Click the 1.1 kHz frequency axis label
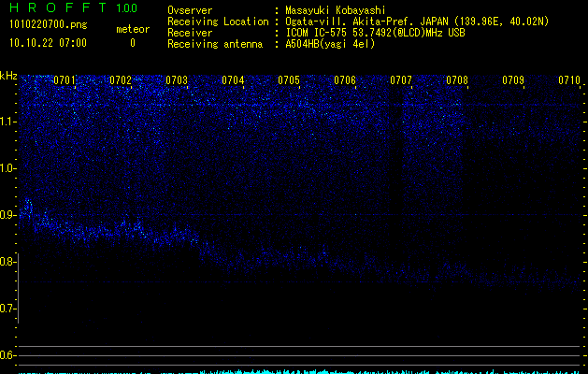This screenshot has width=588, height=374. pos(8,122)
